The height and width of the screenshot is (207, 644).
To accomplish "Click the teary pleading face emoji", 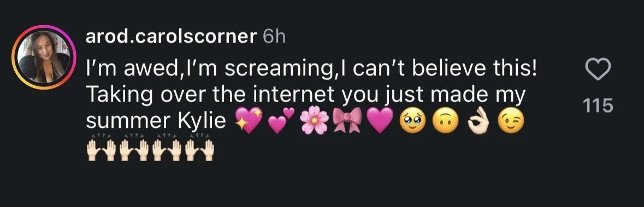I will (x=413, y=121).
